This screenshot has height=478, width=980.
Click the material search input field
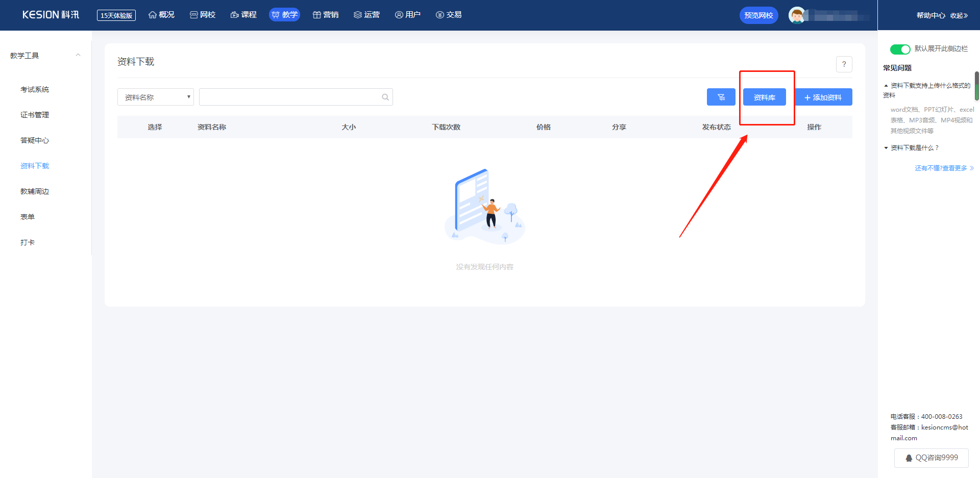point(296,97)
